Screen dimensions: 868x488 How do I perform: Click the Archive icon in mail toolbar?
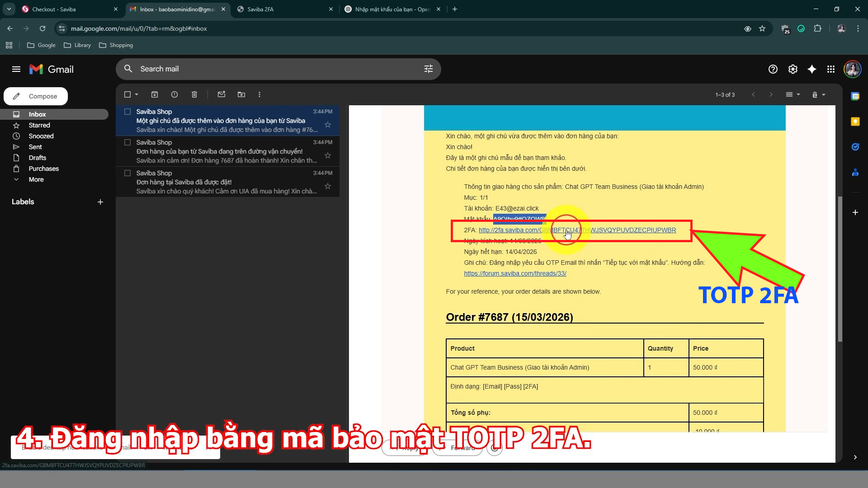(x=155, y=94)
